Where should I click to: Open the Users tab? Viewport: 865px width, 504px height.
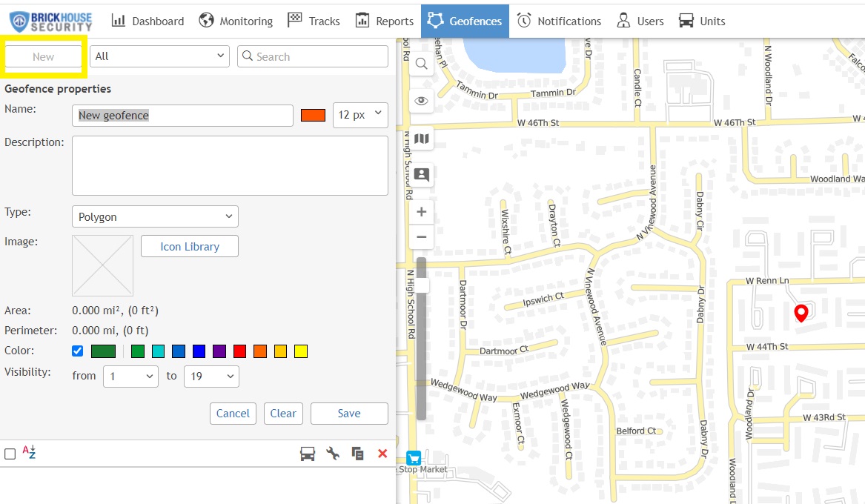640,21
